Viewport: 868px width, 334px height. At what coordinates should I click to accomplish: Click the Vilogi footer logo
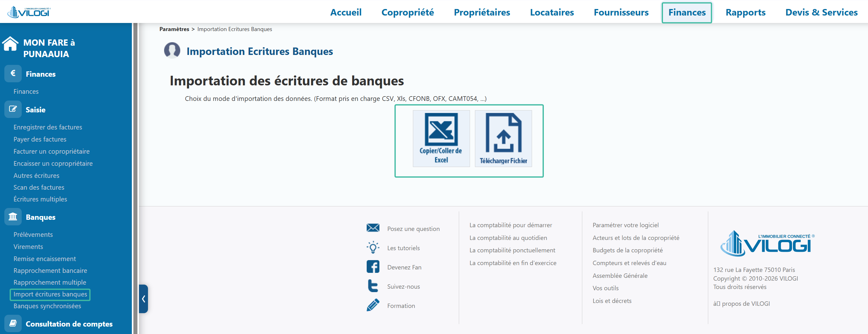767,243
